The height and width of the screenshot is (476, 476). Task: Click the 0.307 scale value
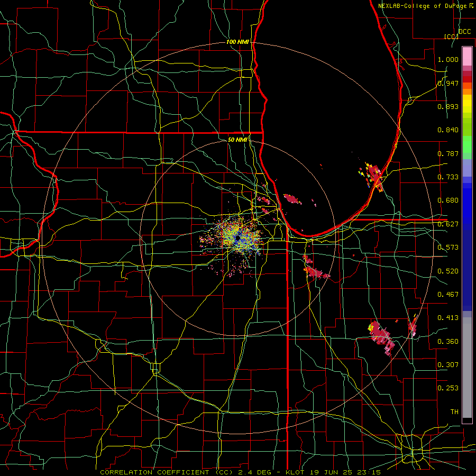click(x=448, y=364)
